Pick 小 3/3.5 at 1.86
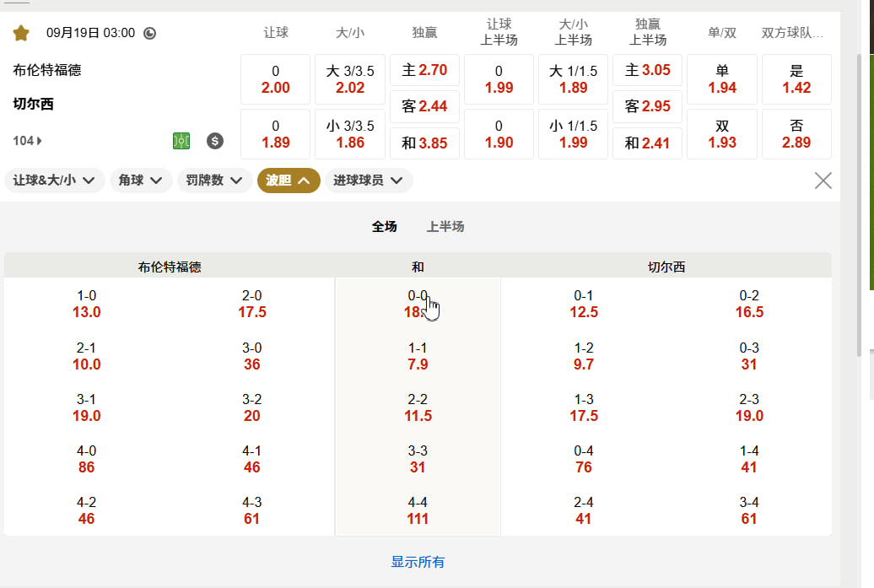This screenshot has height=588, width=874. [350, 134]
